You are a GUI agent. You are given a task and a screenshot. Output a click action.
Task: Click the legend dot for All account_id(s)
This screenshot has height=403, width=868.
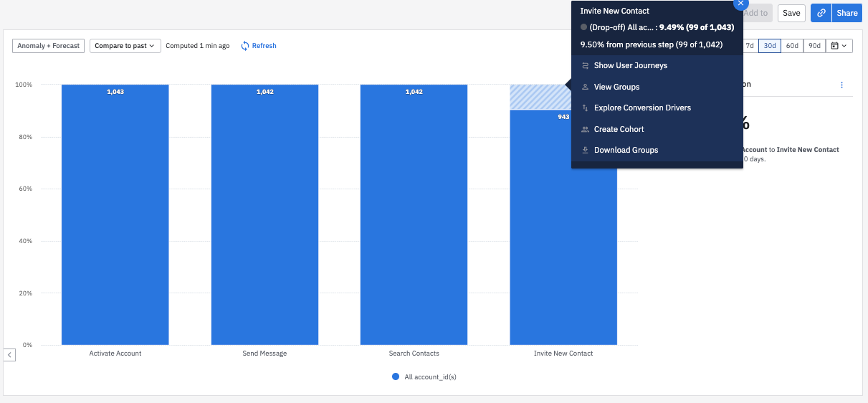pos(396,377)
